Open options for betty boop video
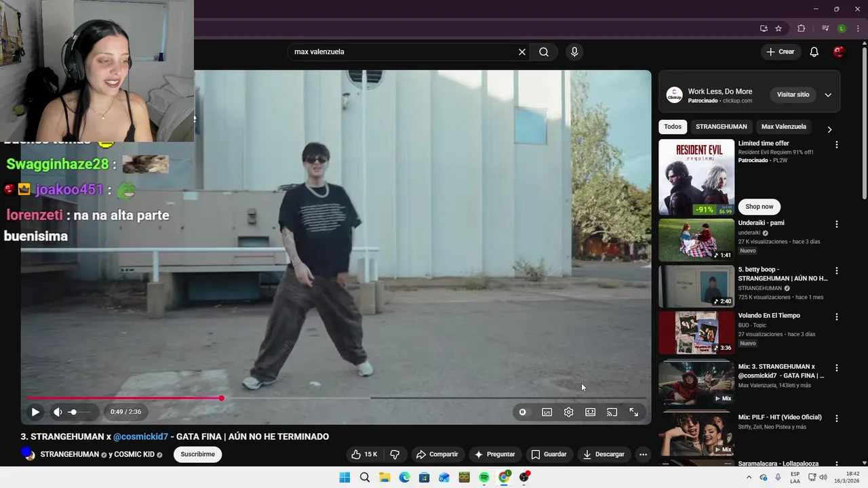Image resolution: width=868 pixels, height=488 pixels. (836, 270)
